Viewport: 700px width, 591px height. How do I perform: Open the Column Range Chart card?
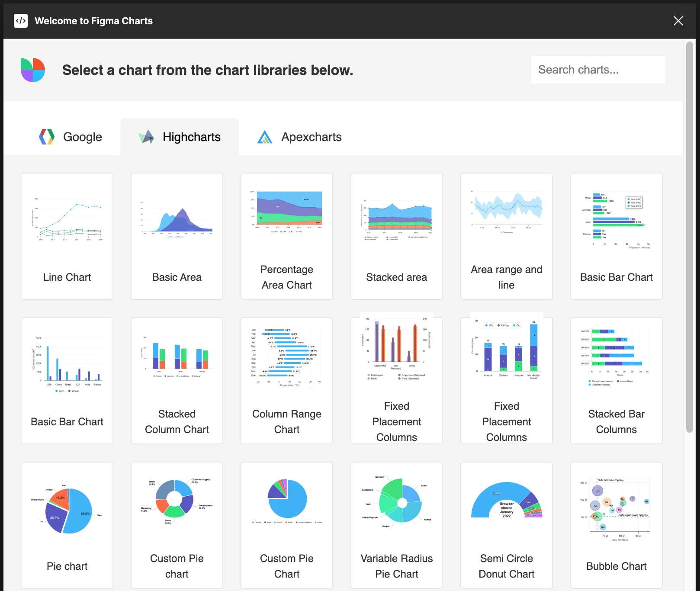pyautogui.click(x=287, y=381)
